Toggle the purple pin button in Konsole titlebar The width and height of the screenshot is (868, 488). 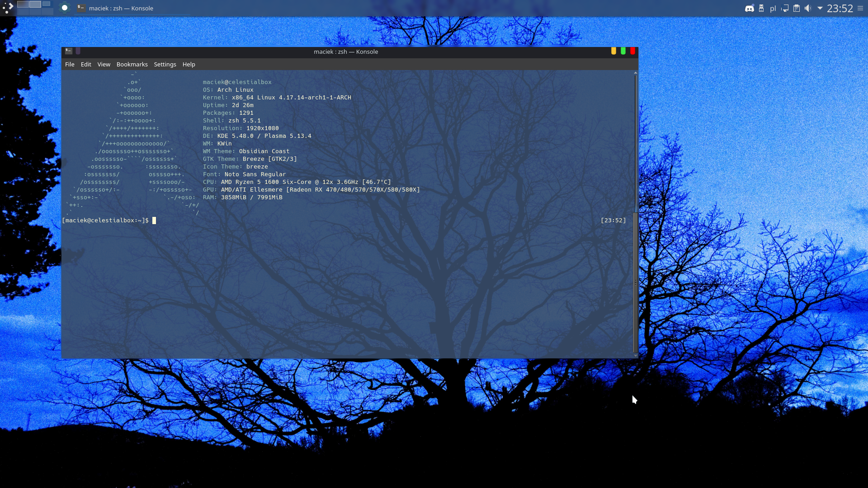pos(78,51)
